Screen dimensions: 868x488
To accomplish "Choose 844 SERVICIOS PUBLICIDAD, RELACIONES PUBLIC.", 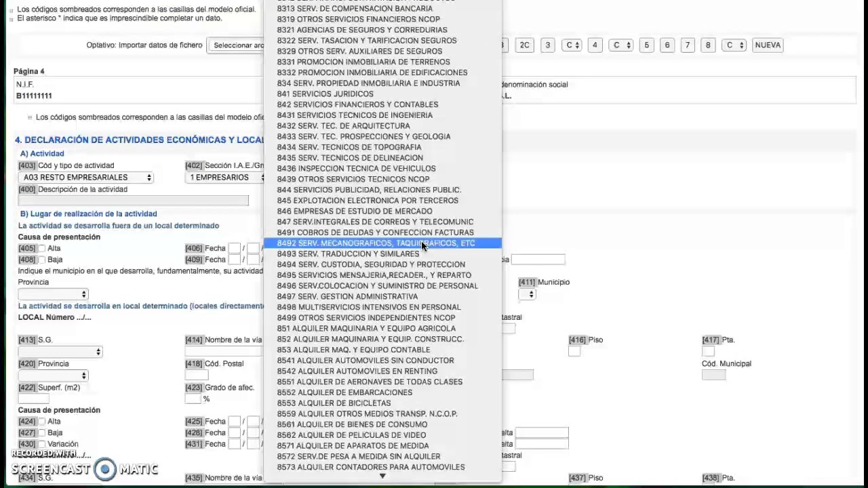I will click(x=382, y=190).
